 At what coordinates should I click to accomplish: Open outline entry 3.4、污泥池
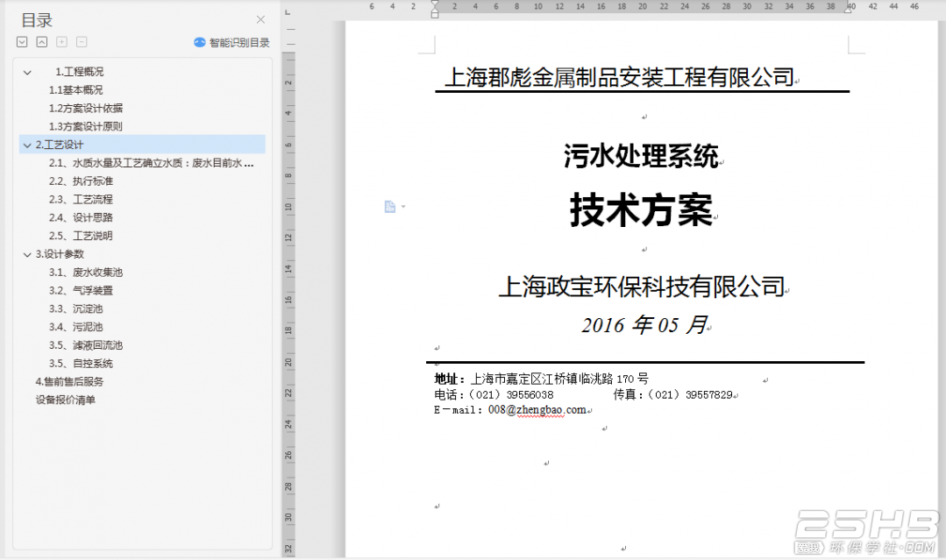(76, 327)
